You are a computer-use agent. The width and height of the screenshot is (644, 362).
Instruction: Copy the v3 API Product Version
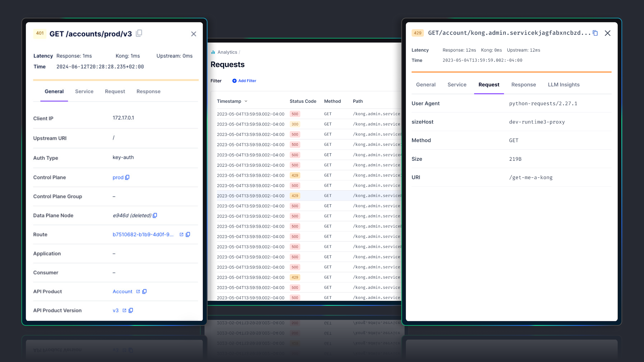click(131, 310)
